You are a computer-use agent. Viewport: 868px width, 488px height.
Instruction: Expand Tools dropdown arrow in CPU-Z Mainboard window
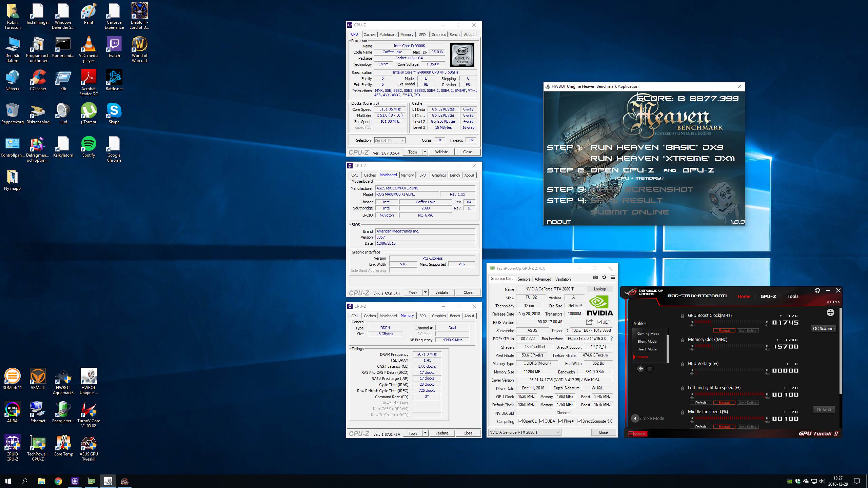[425, 292]
